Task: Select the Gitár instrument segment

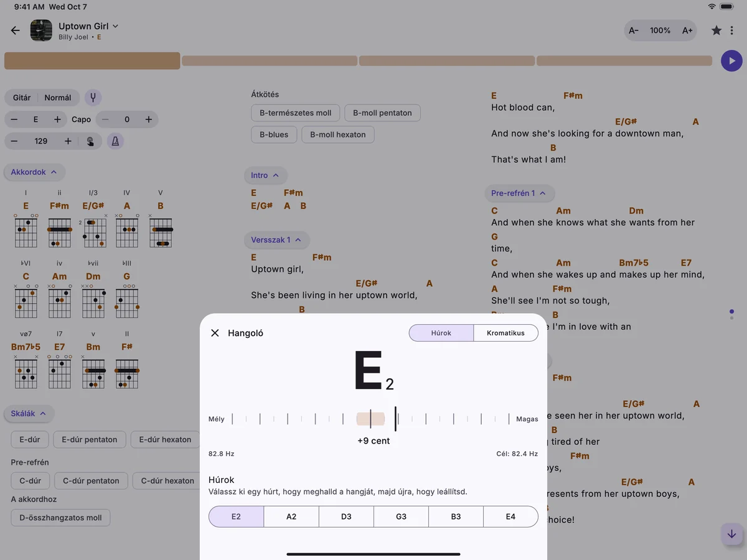Action: [x=22, y=98]
